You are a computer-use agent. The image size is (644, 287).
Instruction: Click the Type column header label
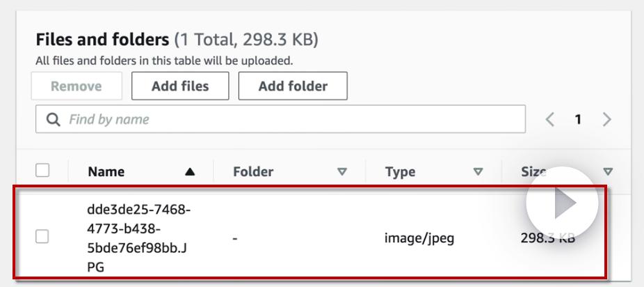(401, 172)
